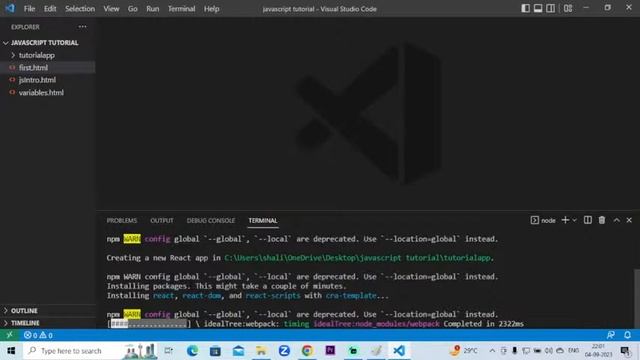Toggle the secondary side bar layout icon
640x360 pixels.
tap(551, 8)
